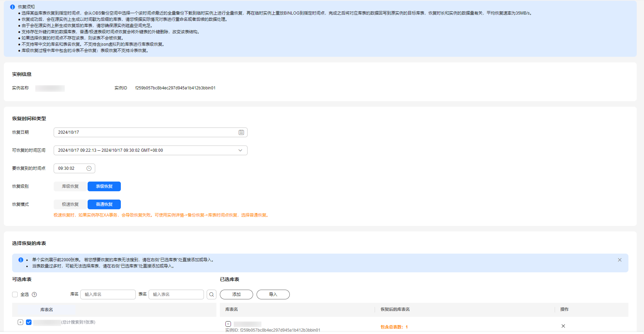The width and height of the screenshot is (644, 334).
Task: Close the blue table-limit notice banner
Action: click(620, 260)
